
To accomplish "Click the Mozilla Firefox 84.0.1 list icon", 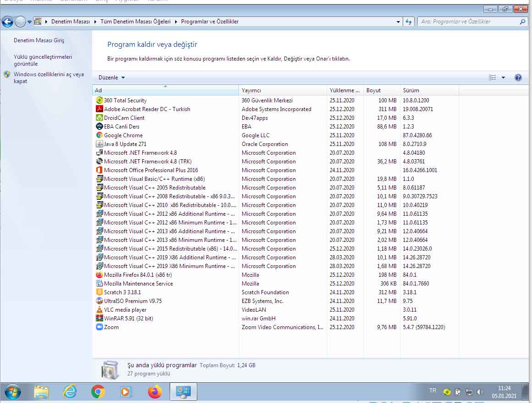I will pyautogui.click(x=100, y=274).
